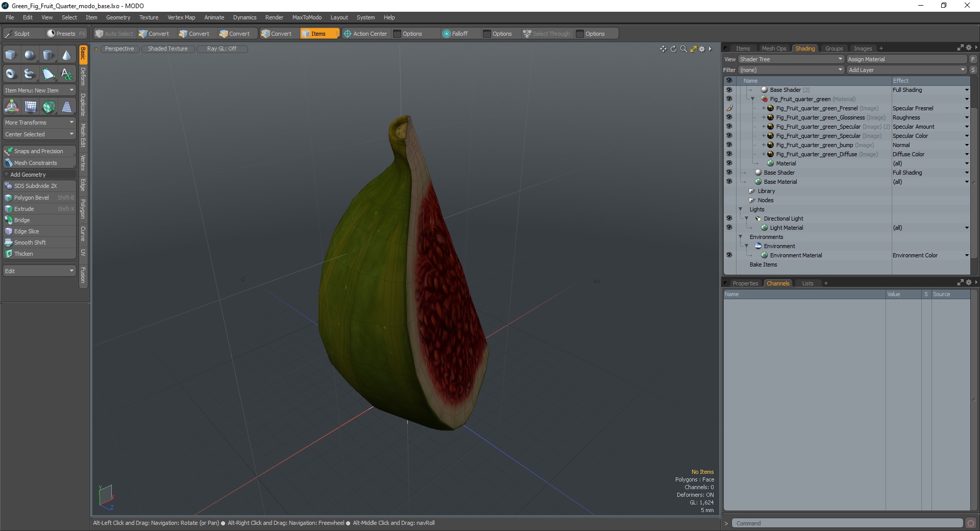Click the Action Center icon button
Viewport: 980px width, 531px height.
(x=365, y=34)
